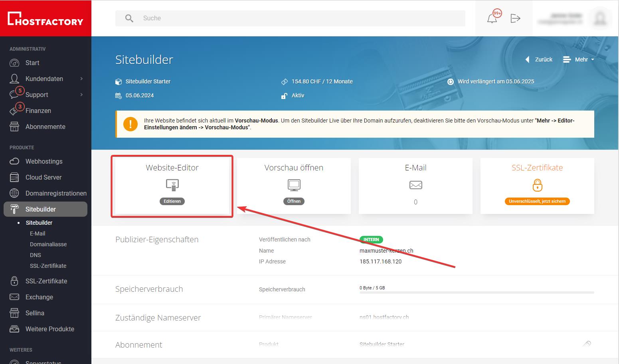The image size is (619, 364).
Task: Click the Support chat icon
Action: click(x=14, y=95)
